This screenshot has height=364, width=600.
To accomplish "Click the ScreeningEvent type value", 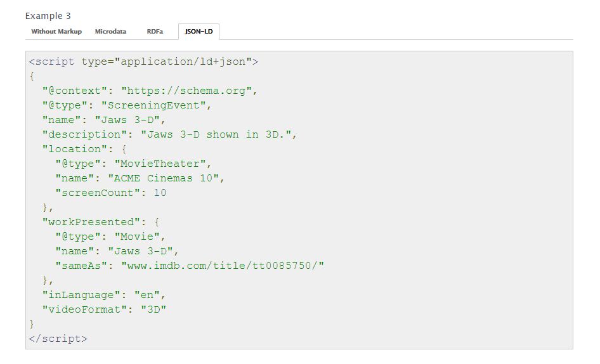I will 153,105.
